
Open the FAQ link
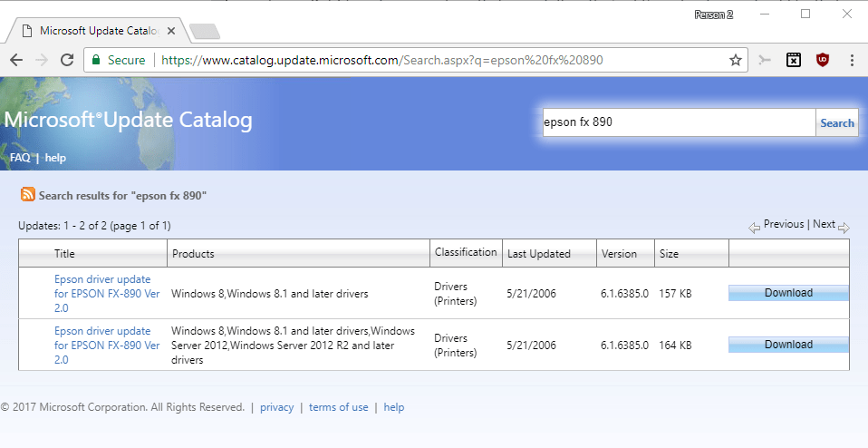click(20, 158)
